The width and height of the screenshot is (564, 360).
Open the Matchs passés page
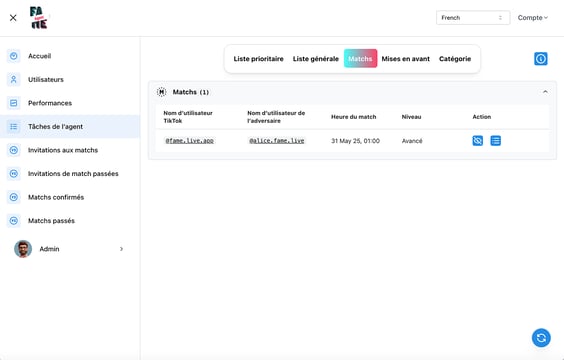(x=51, y=221)
